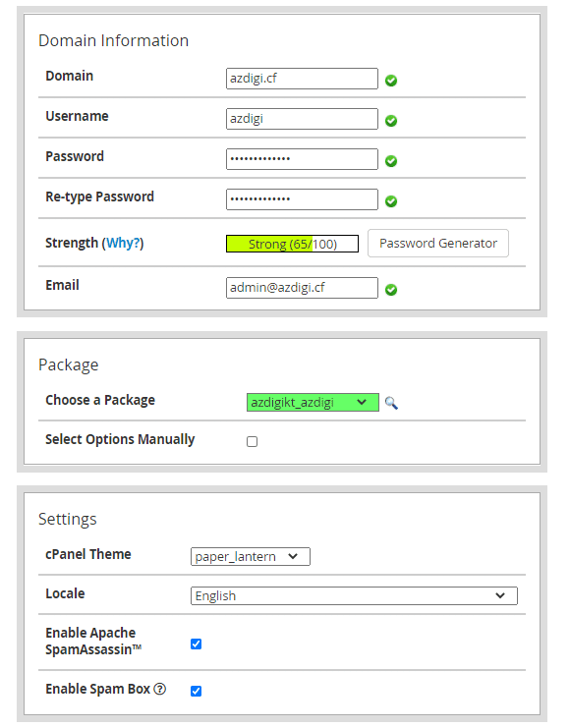Open the Enable Spam Box help icon

click(160, 689)
